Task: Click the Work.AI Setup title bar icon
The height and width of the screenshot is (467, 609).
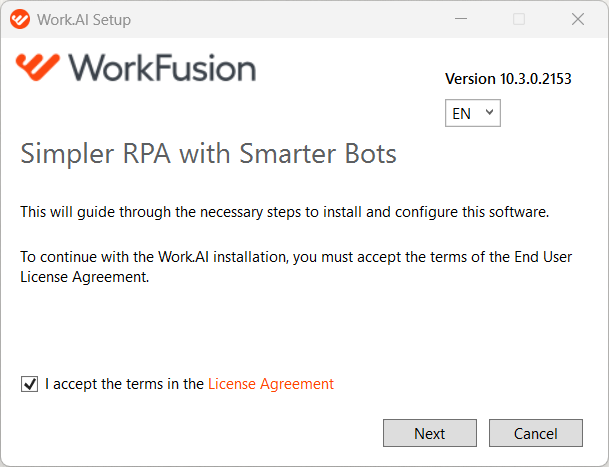Action: pos(20,19)
